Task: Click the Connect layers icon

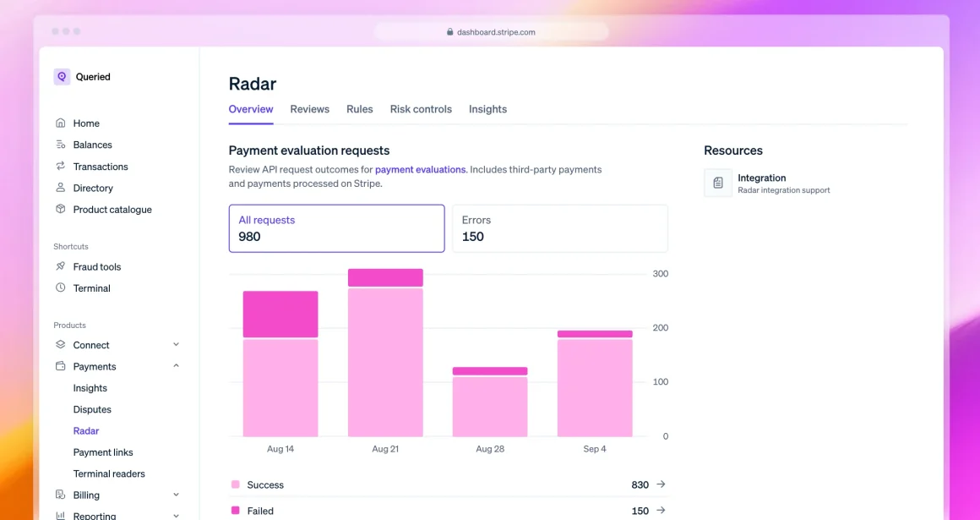Action: coord(61,345)
